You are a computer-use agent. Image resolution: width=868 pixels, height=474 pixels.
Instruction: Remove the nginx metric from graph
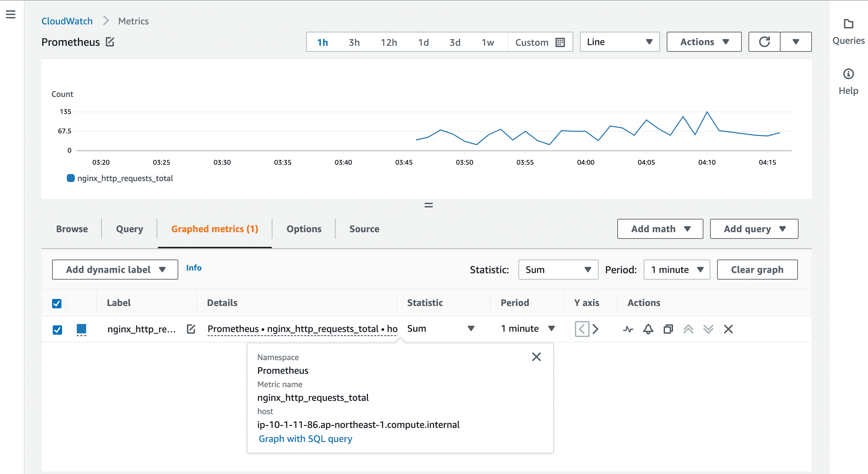pos(728,329)
